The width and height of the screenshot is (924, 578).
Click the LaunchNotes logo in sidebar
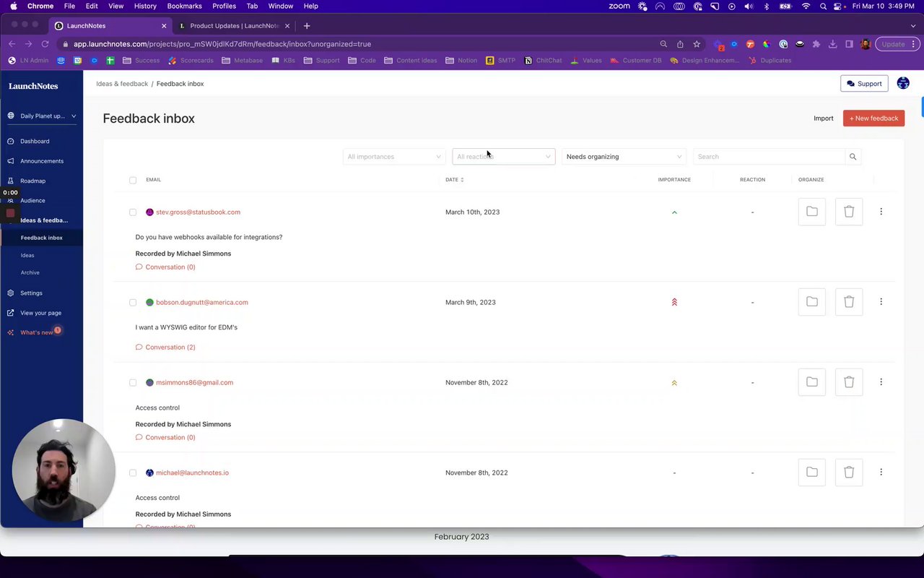click(x=33, y=86)
